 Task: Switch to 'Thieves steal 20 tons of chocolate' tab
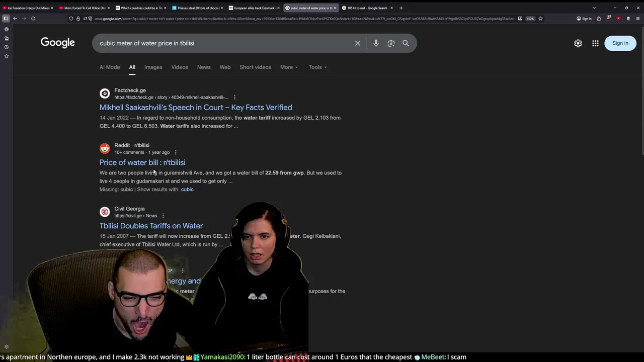coord(197,8)
